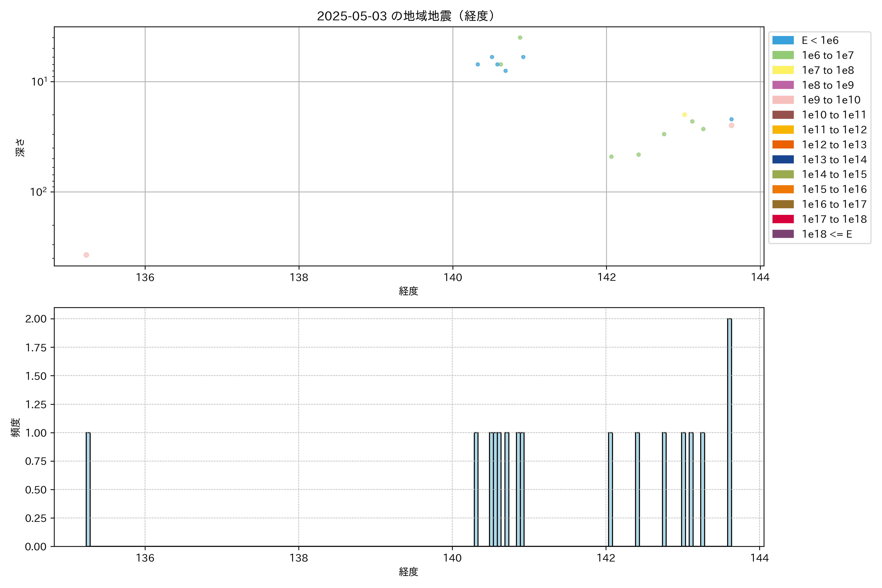
Task: Click the 1e10 to 1e11 legend label
Action: [834, 115]
